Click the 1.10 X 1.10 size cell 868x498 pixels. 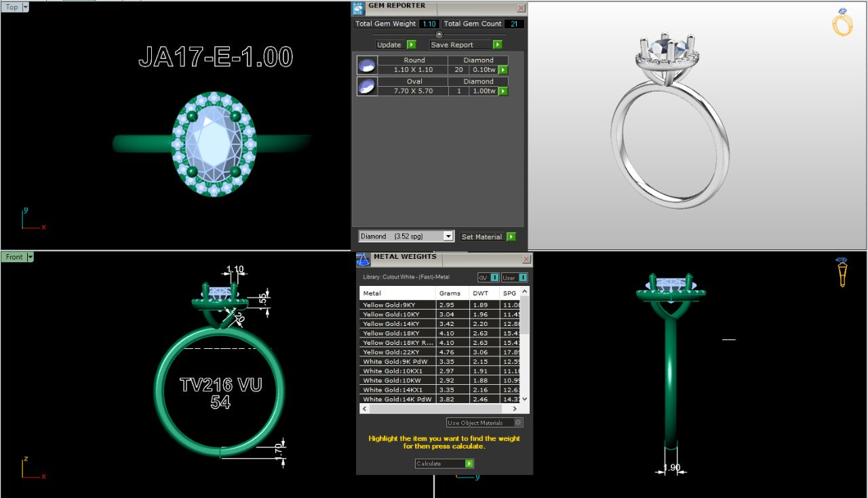coord(414,70)
